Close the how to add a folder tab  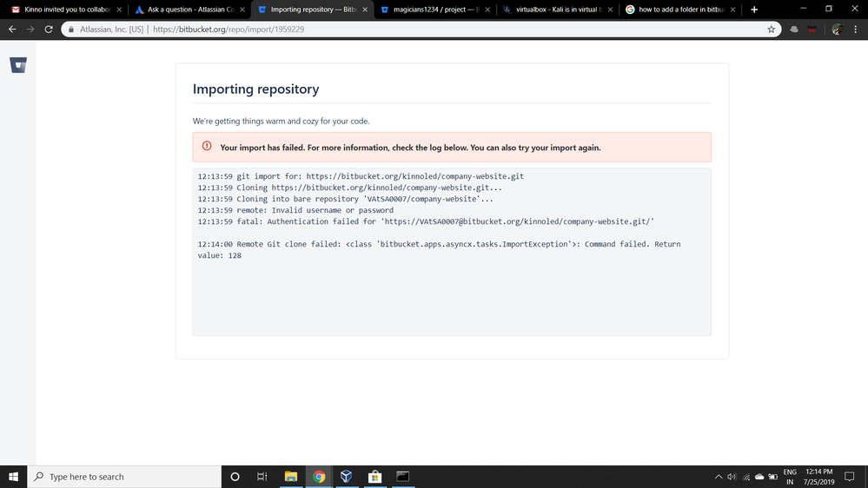732,10
